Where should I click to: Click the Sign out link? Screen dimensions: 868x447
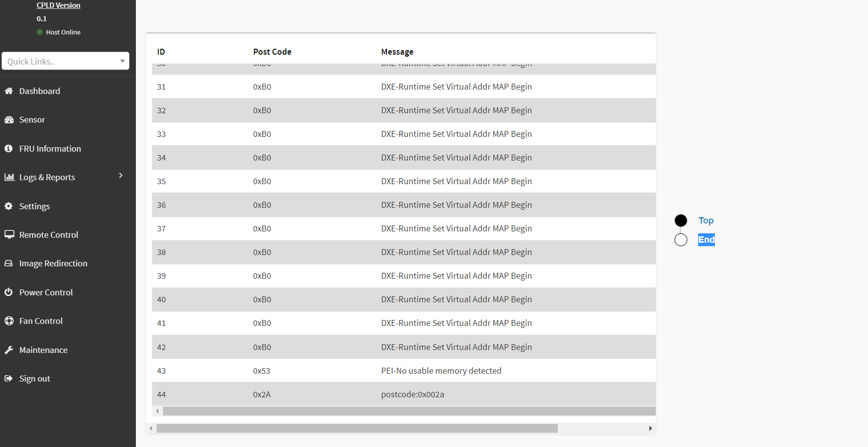(34, 379)
